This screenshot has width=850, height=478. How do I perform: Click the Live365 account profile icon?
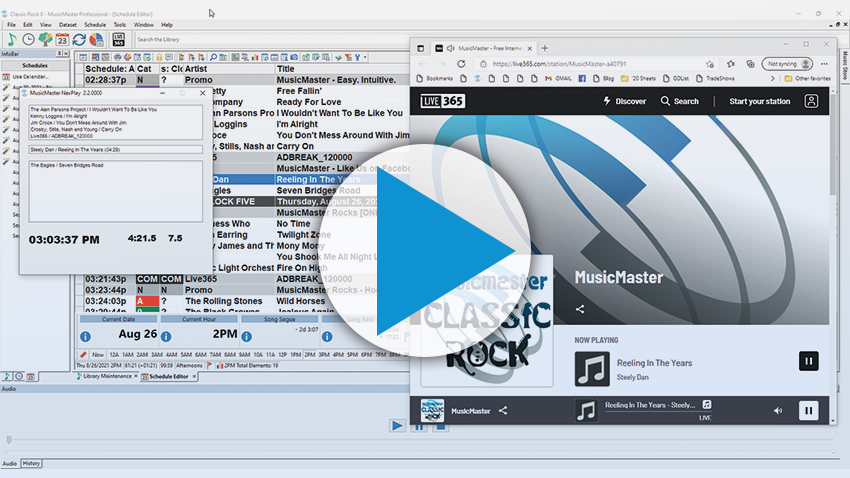[x=811, y=101]
